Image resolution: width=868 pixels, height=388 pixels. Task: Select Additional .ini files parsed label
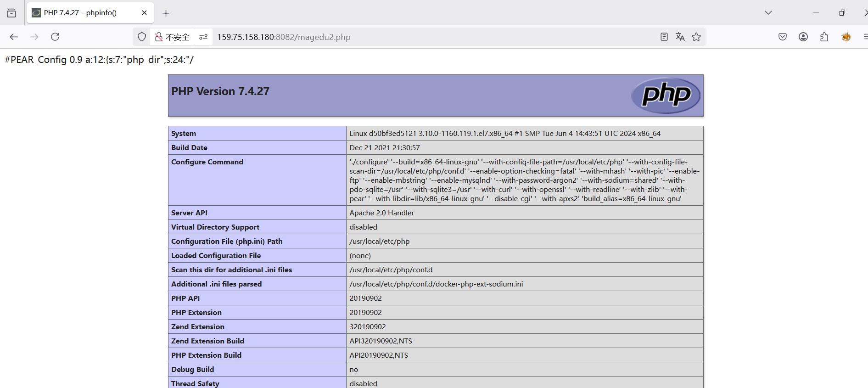(x=216, y=284)
